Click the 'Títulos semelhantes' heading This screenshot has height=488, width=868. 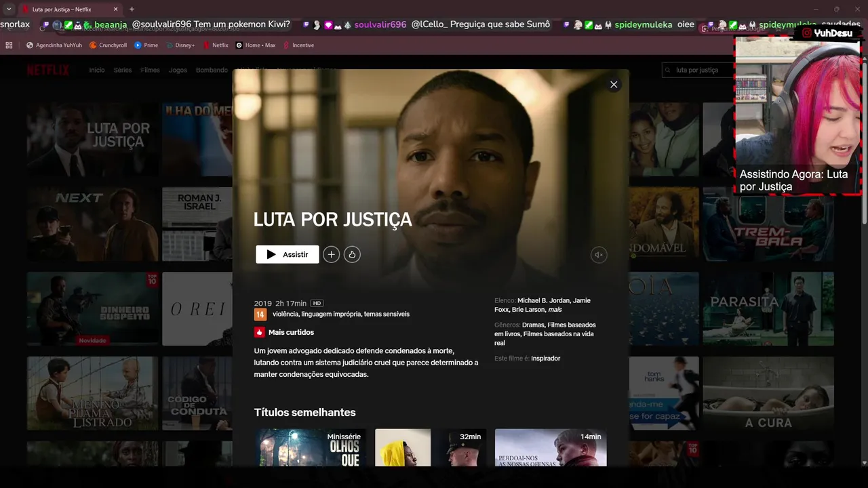pos(304,412)
